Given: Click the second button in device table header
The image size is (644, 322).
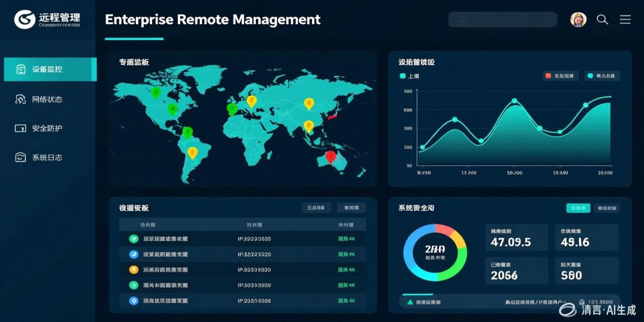Looking at the screenshot, I should click(x=351, y=207).
